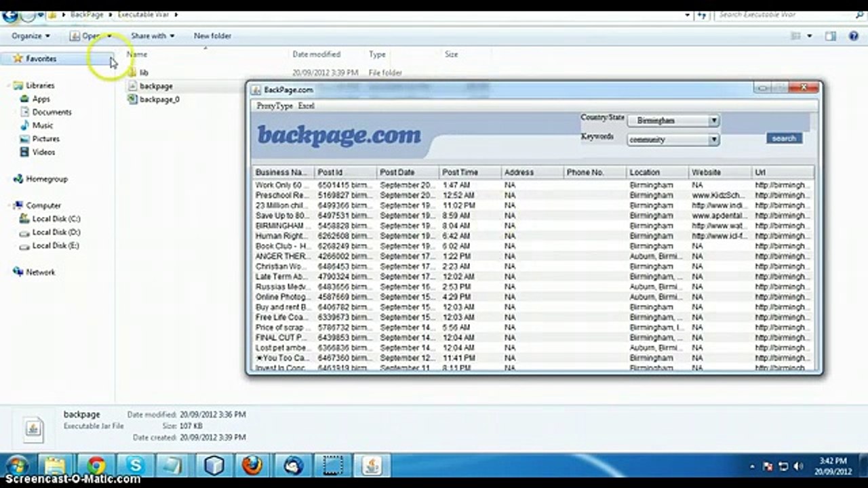Image resolution: width=868 pixels, height=488 pixels.
Task: Select the 'Book Club - H...' table row
Action: (533, 246)
